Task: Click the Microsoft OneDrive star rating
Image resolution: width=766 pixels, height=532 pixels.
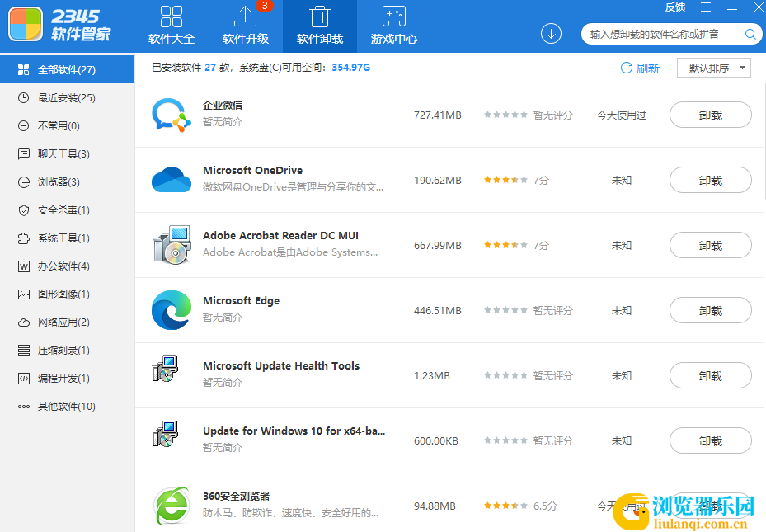Action: tap(505, 180)
